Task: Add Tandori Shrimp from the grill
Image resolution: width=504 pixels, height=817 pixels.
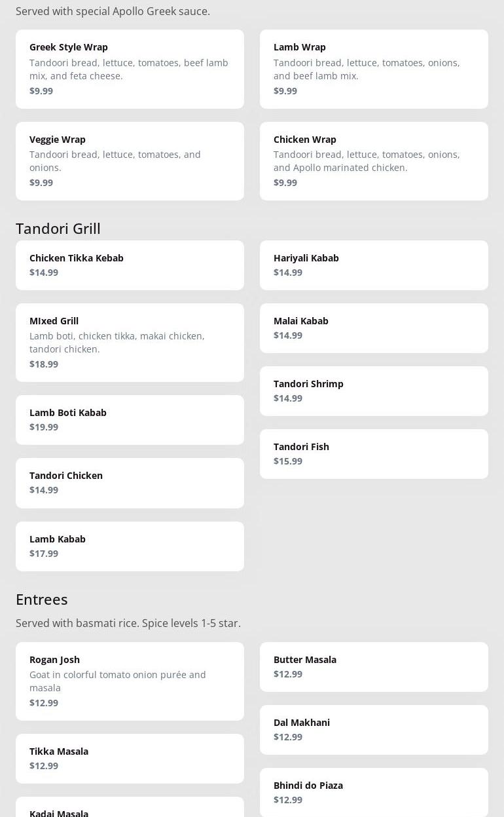Action: coord(374,390)
